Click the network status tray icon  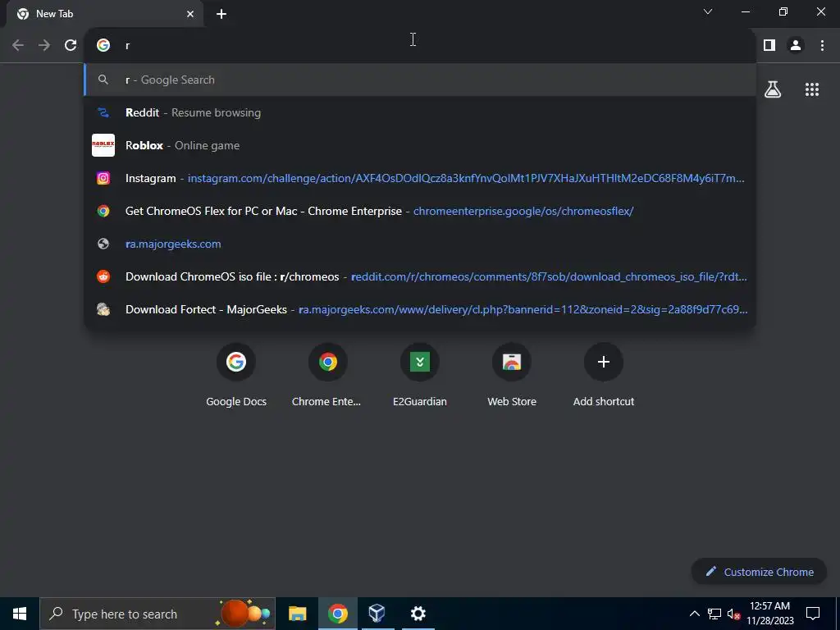pyautogui.click(x=714, y=614)
